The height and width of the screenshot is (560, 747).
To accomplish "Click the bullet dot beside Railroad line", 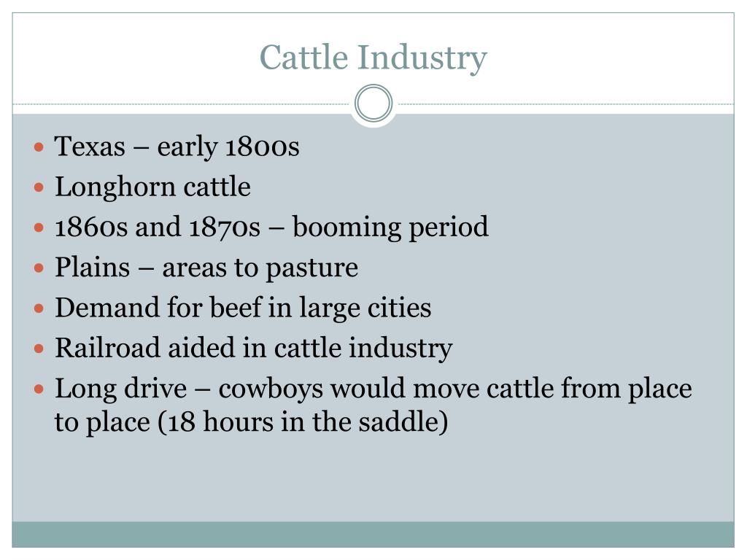I will coord(39,349).
